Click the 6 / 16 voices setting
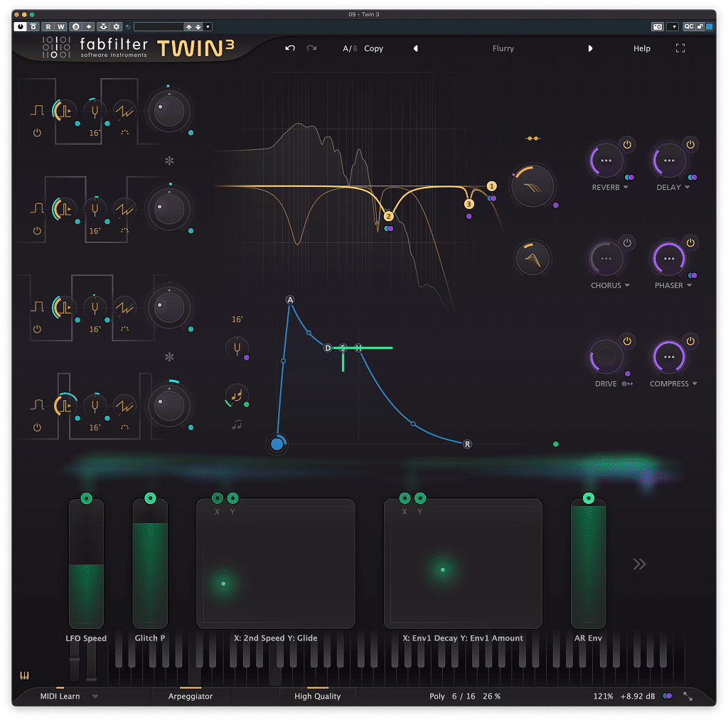This screenshot has width=728, height=720. 464,697
